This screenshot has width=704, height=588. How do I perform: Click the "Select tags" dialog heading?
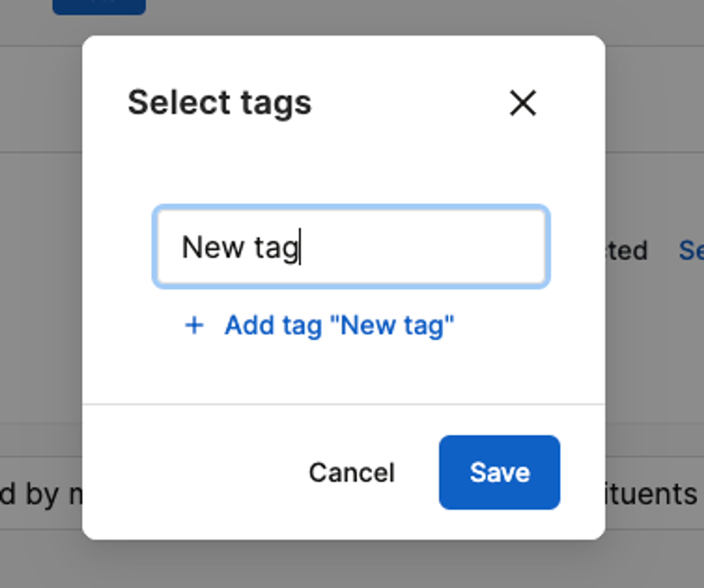(x=220, y=103)
